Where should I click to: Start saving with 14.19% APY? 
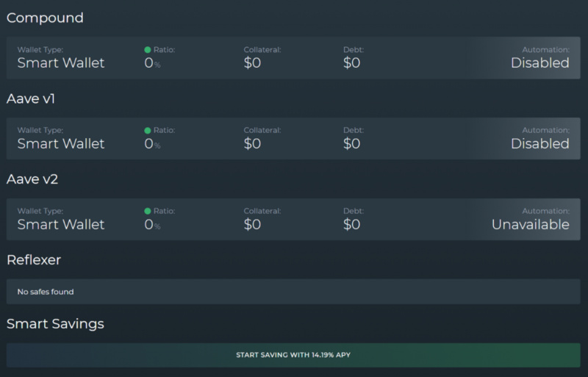pos(293,355)
